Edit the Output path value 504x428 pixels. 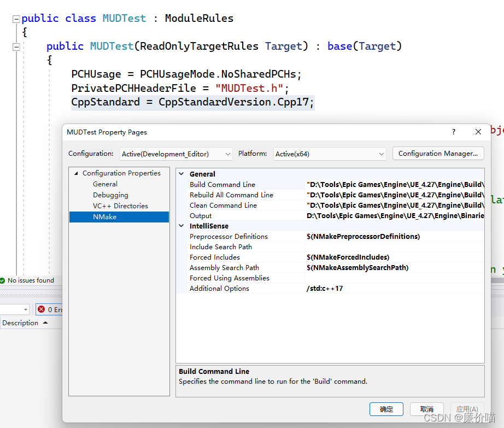tap(394, 215)
